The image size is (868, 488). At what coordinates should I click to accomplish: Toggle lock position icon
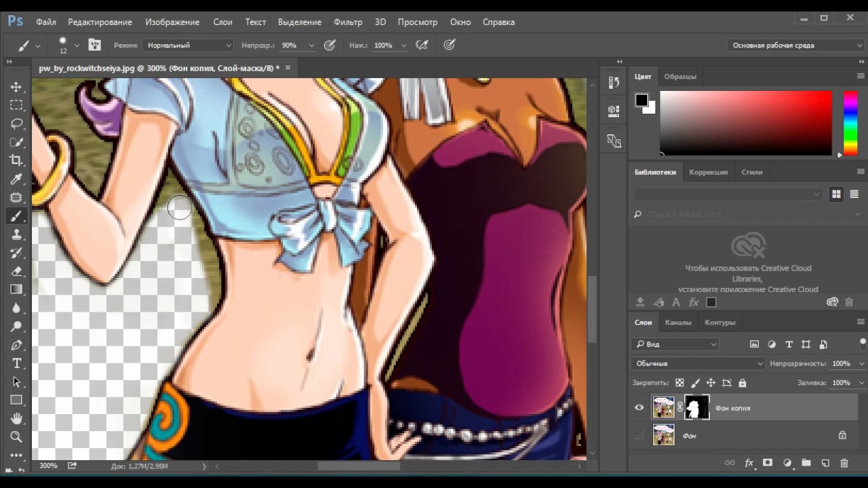coord(711,383)
